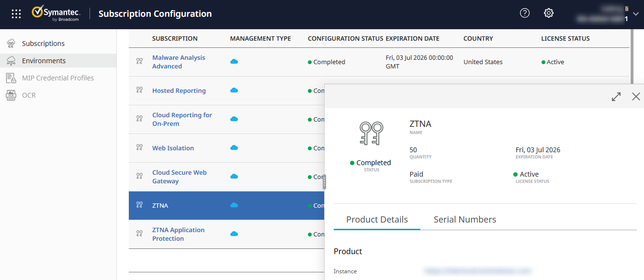The width and height of the screenshot is (644, 280).
Task: Click the quantity value 50 in the panel
Action: pyautogui.click(x=413, y=150)
